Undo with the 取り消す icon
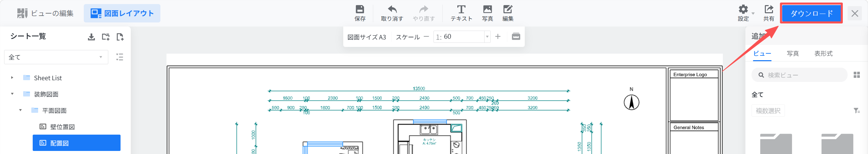 [x=392, y=13]
